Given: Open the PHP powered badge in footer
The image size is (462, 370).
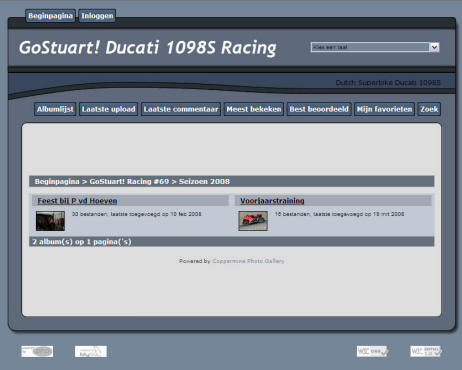Looking at the screenshot, I should 37,351.
